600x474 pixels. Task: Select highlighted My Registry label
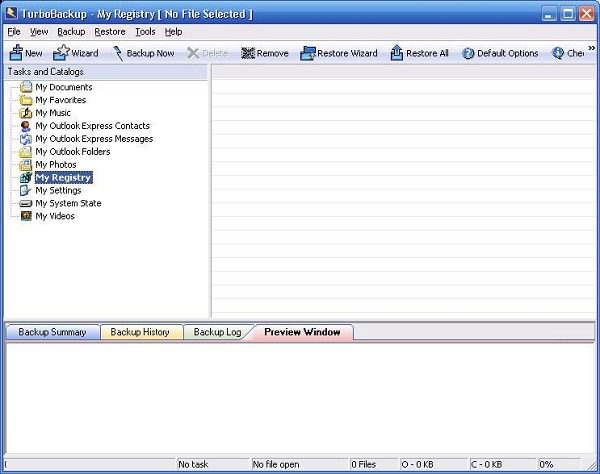coord(64,178)
